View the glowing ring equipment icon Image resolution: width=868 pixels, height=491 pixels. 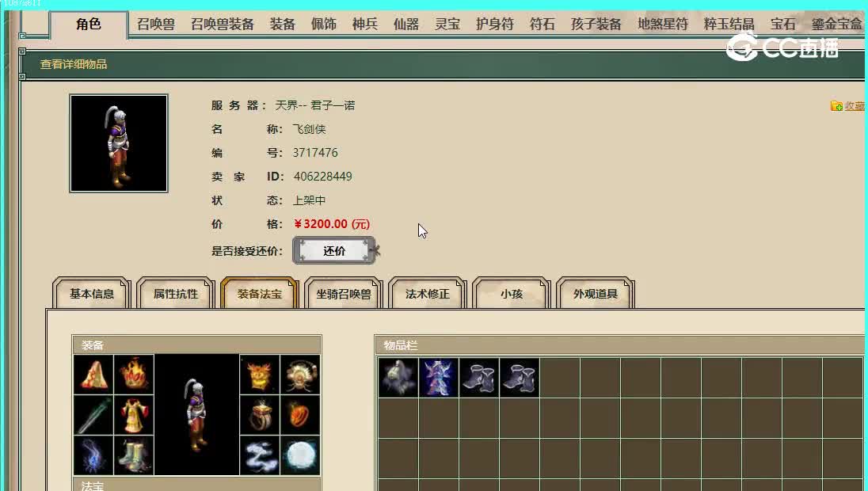(260, 415)
